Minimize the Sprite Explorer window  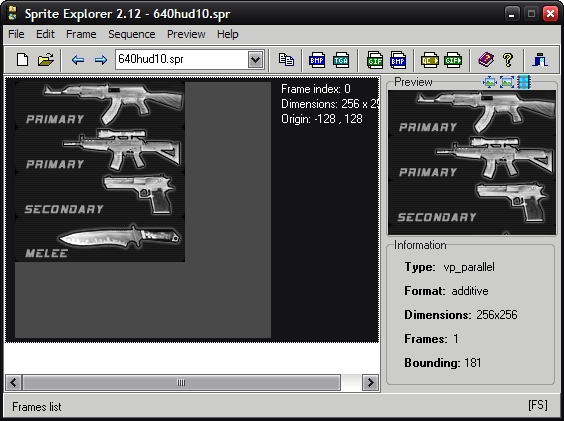click(x=511, y=14)
